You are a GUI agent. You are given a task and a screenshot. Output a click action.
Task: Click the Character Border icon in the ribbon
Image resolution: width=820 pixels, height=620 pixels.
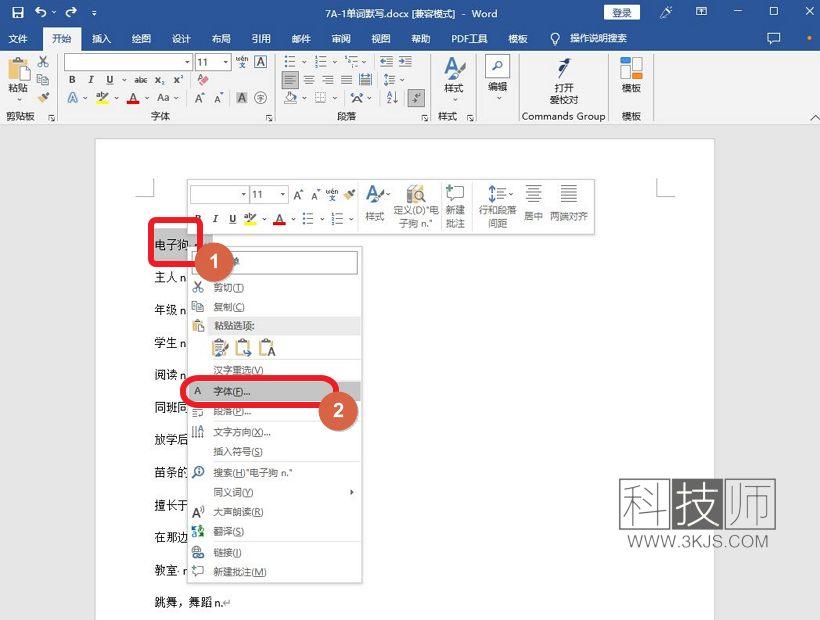tap(260, 62)
